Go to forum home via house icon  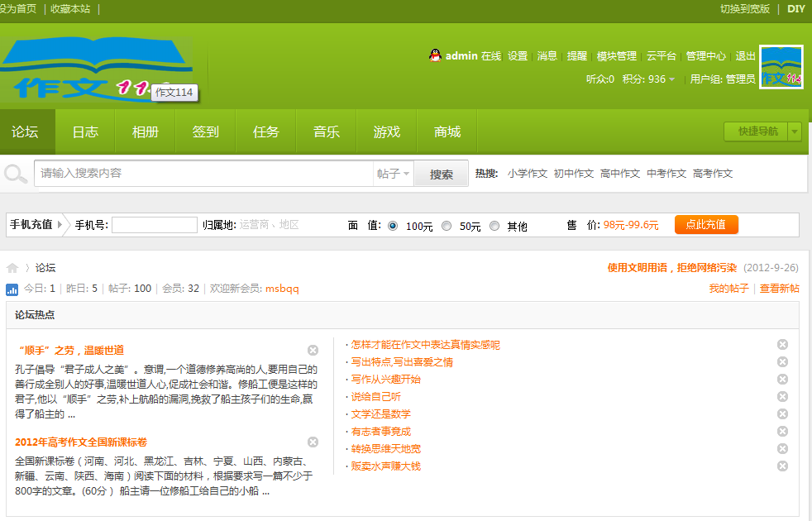tap(12, 268)
